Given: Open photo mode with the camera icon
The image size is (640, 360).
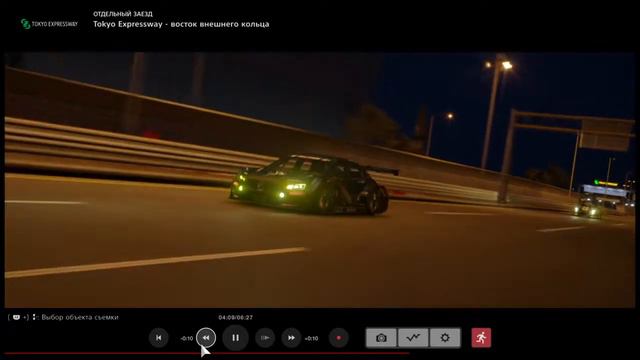Looking at the screenshot, I should 381,338.
